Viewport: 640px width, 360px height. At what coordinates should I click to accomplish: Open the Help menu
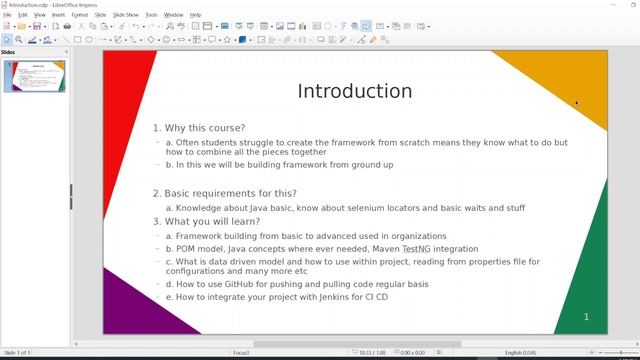pos(196,15)
